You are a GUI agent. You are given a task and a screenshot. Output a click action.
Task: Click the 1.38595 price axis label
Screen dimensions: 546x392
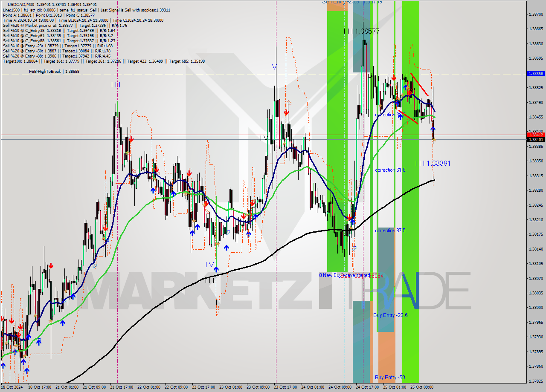click(x=535, y=58)
